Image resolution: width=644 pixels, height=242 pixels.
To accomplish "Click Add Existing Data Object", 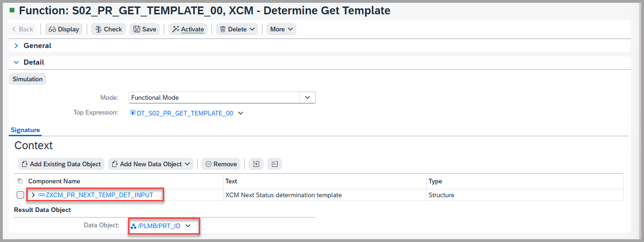I will 61,164.
